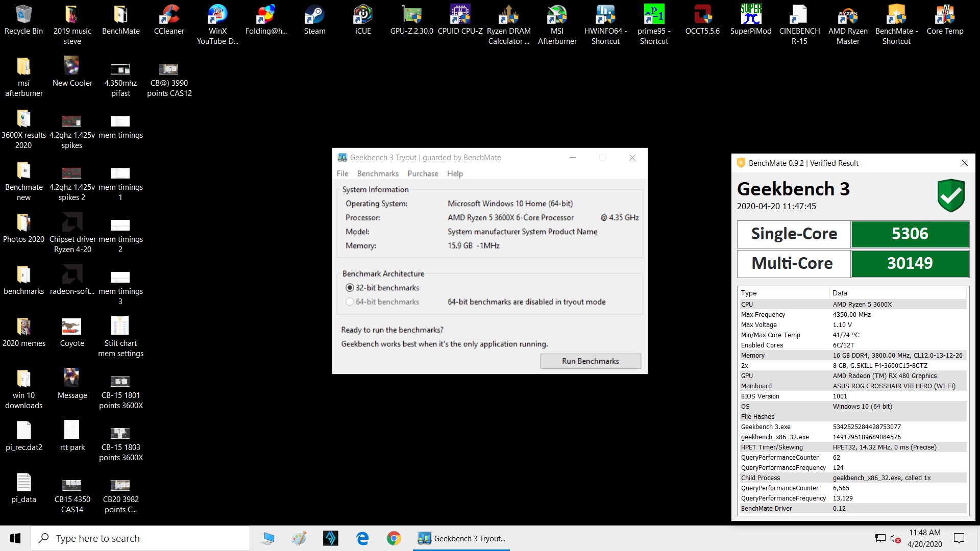Launch CPUID CPU-Z shortcut

click(460, 19)
